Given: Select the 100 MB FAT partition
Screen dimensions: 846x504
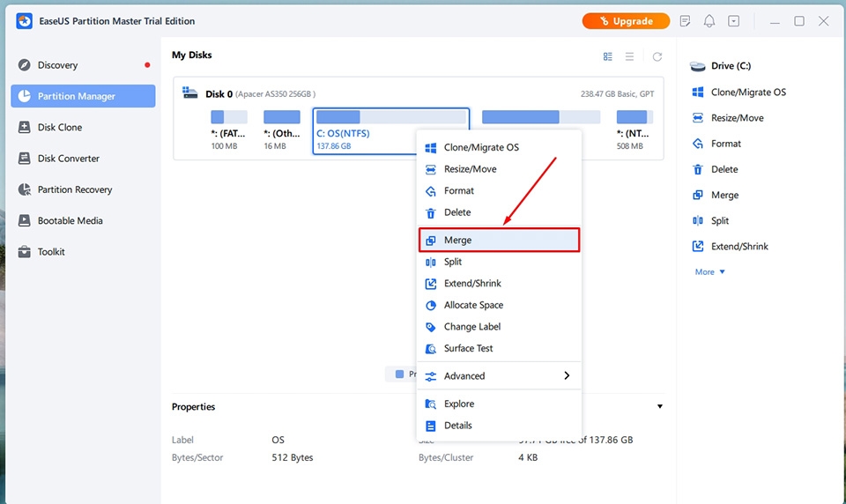Looking at the screenshot, I should tap(228, 130).
